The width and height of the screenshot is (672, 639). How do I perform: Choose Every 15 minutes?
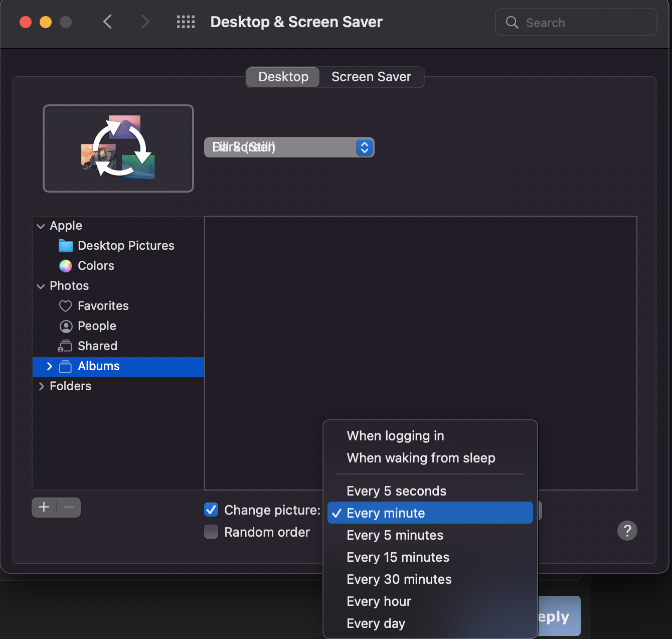pyautogui.click(x=430, y=557)
